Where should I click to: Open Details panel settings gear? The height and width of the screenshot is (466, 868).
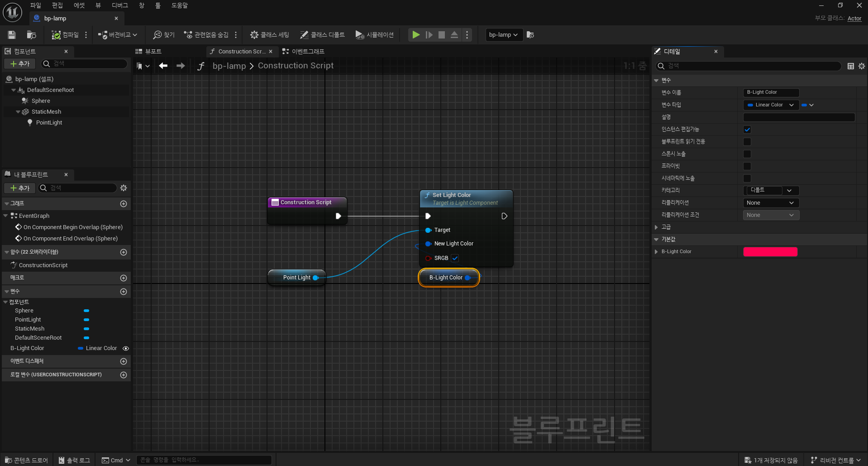pos(862,66)
